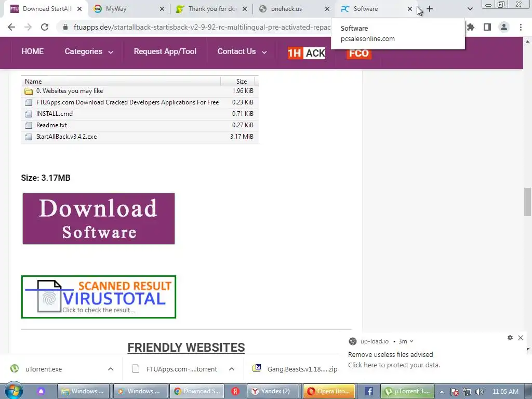Image resolution: width=532 pixels, height=399 pixels.
Task: Open the Chrome extensions puzzle icon
Action: [x=471, y=27]
